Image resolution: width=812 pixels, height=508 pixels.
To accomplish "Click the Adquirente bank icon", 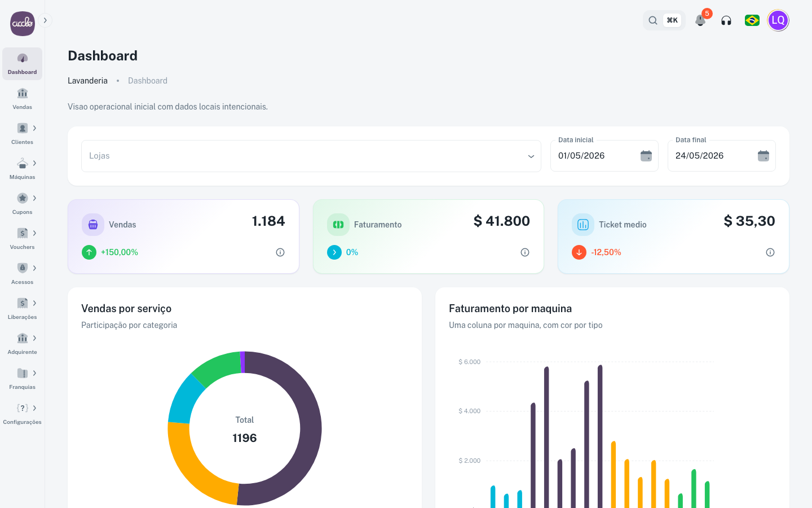I will (x=23, y=338).
